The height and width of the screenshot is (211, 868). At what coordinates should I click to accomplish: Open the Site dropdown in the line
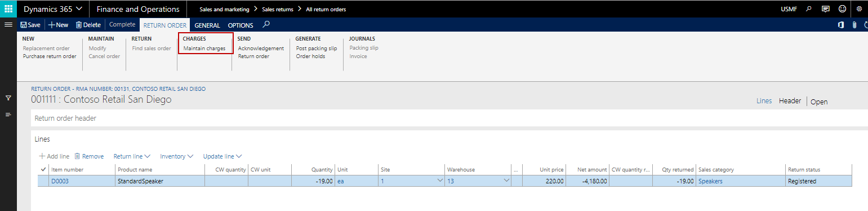tap(440, 181)
